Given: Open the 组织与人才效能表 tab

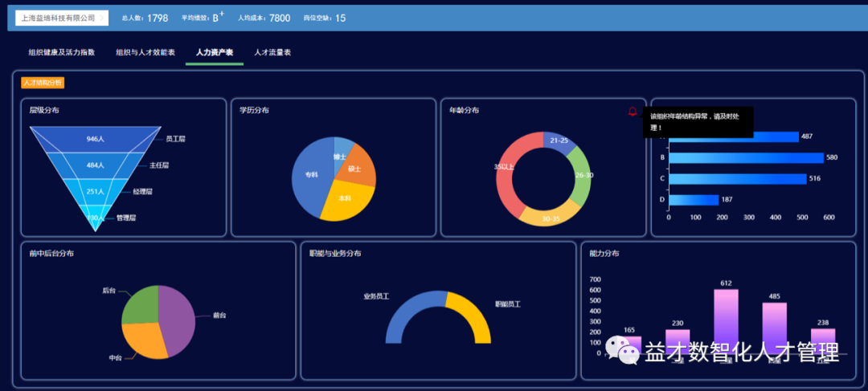Looking at the screenshot, I should click(x=145, y=52).
